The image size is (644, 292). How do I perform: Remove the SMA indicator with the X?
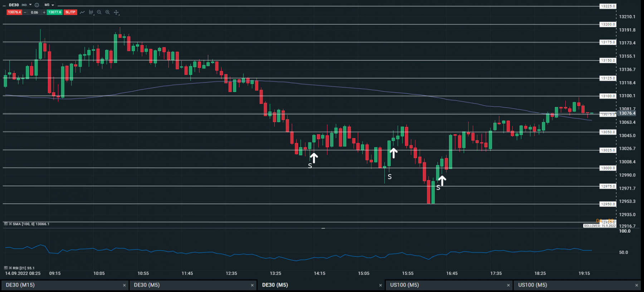[x=10, y=224]
